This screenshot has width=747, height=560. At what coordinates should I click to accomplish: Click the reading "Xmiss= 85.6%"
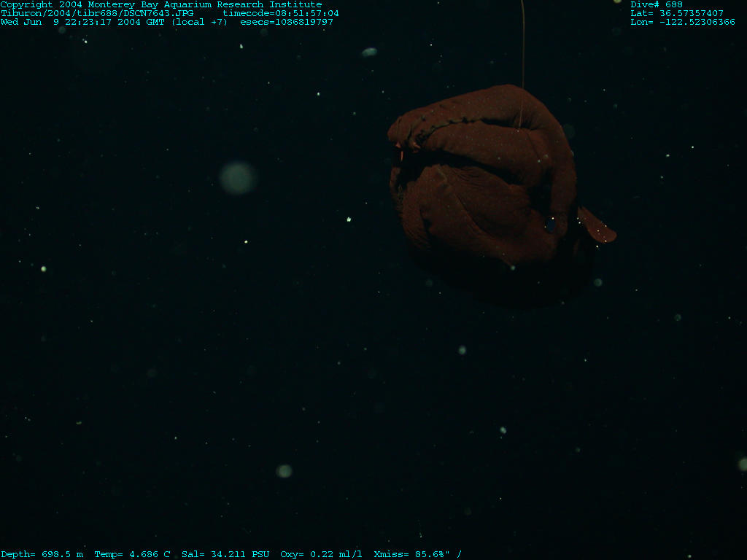[x=410, y=554]
